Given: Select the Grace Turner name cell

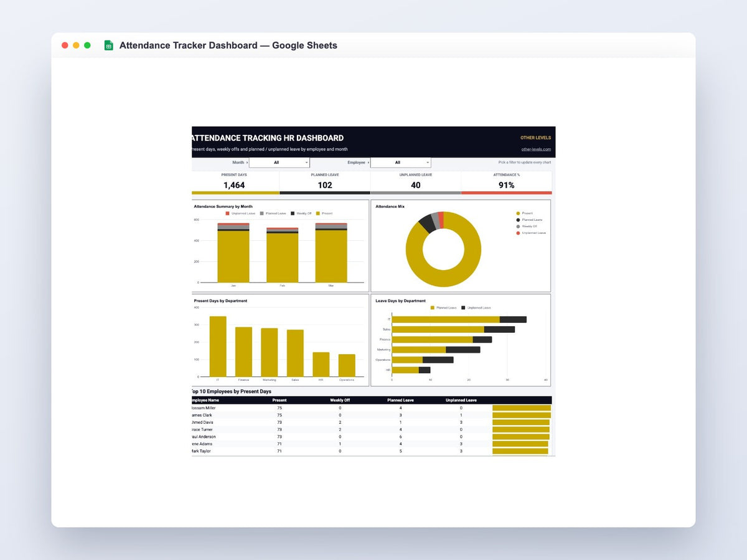Looking at the screenshot, I should [x=203, y=429].
